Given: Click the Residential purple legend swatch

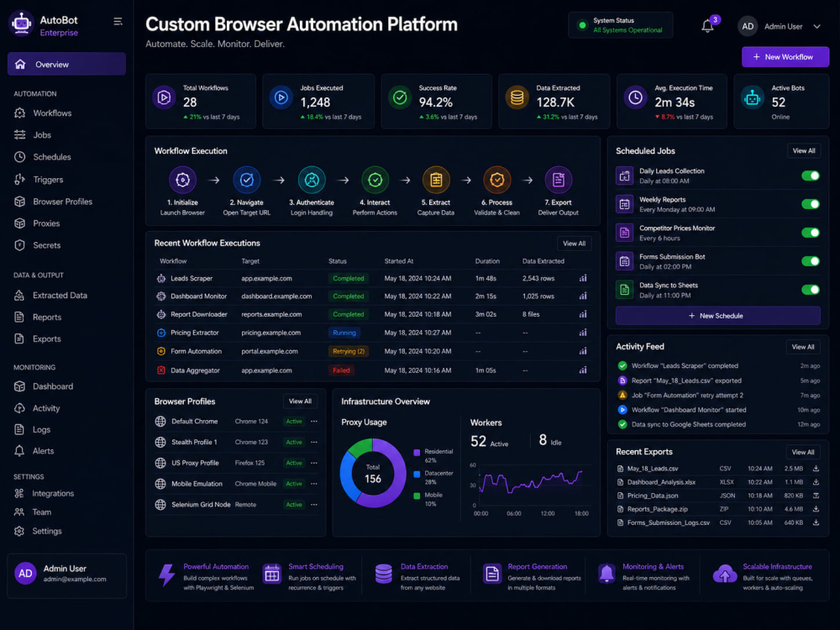Looking at the screenshot, I should [x=417, y=453].
